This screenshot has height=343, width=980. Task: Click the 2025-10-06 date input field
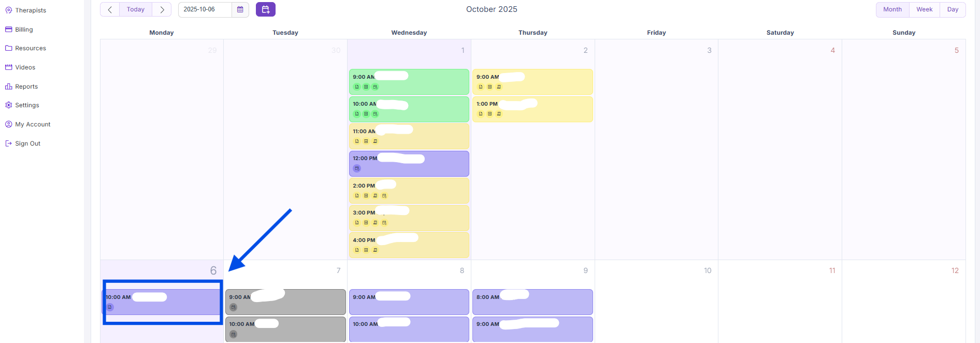point(205,9)
